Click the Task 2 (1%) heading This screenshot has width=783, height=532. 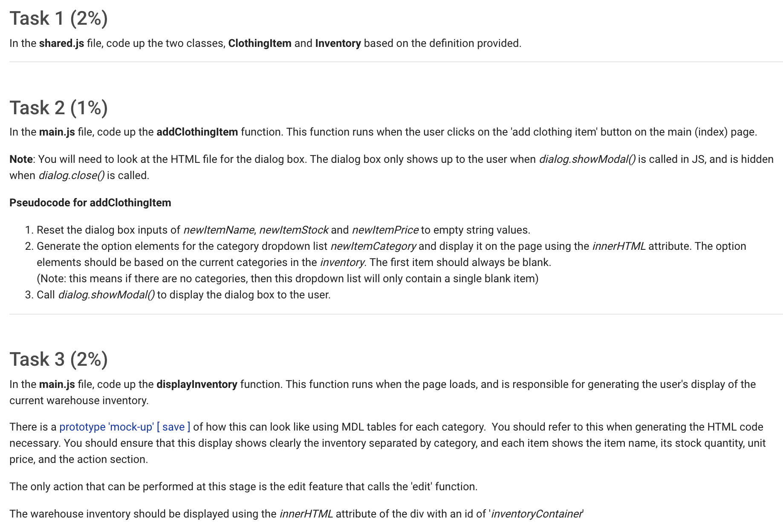59,107
